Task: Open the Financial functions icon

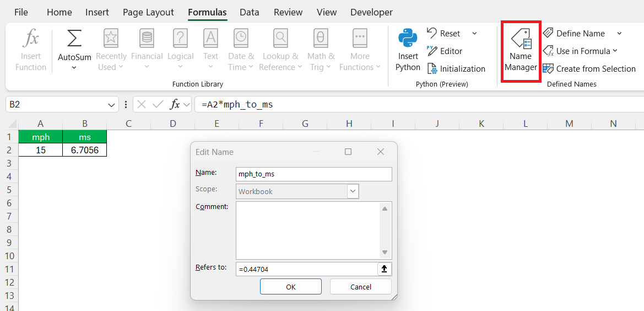Action: tap(147, 39)
